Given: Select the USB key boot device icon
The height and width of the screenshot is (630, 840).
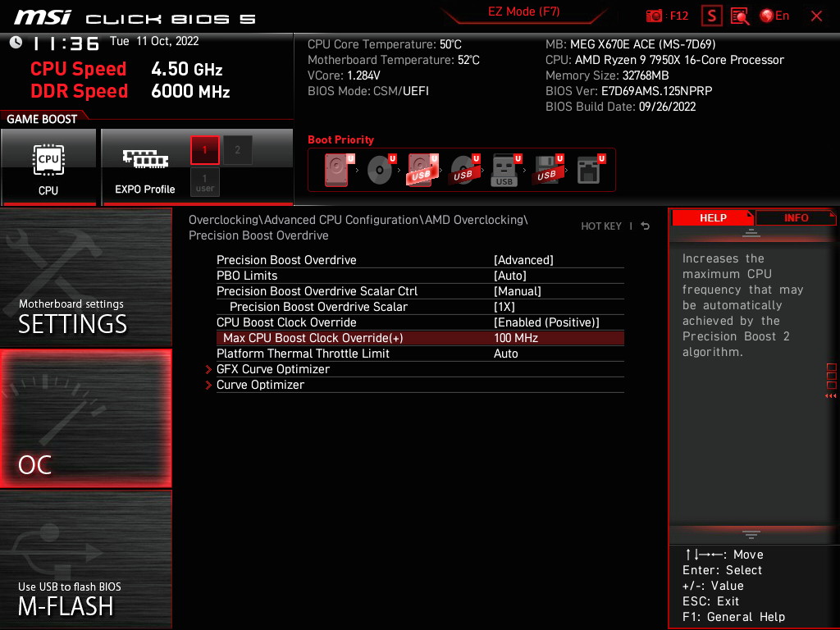Looking at the screenshot, I should click(505, 170).
